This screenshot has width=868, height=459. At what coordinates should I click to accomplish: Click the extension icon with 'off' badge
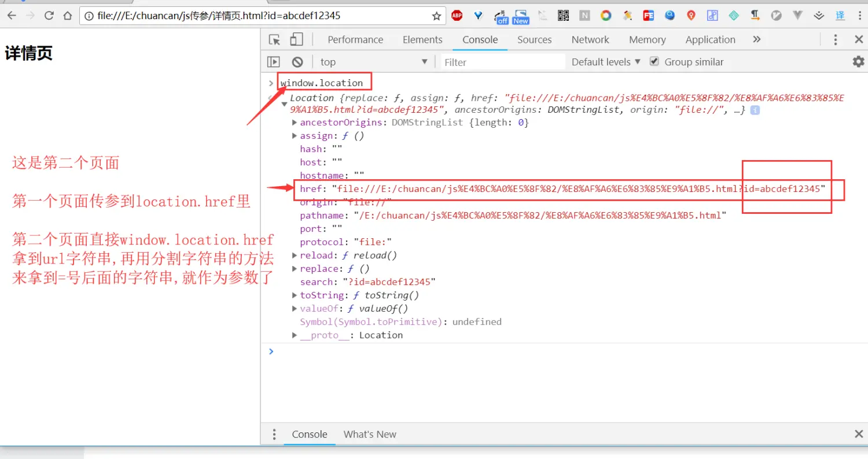click(502, 16)
